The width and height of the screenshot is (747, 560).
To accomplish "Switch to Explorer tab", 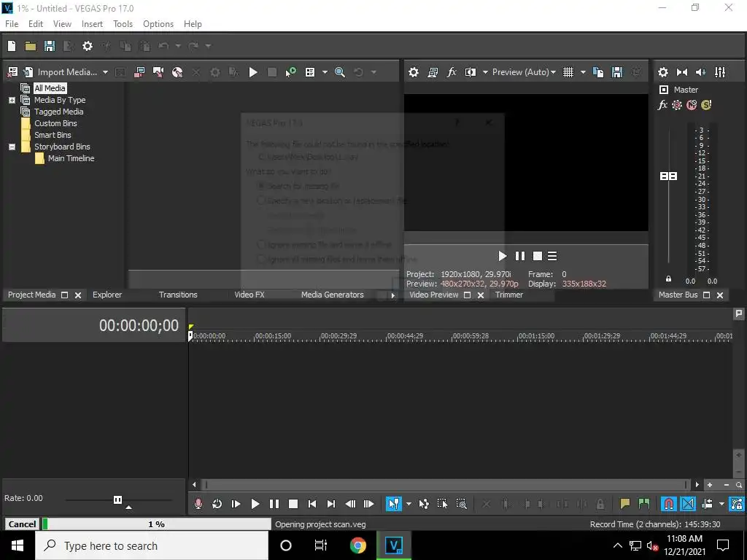I will tap(107, 295).
